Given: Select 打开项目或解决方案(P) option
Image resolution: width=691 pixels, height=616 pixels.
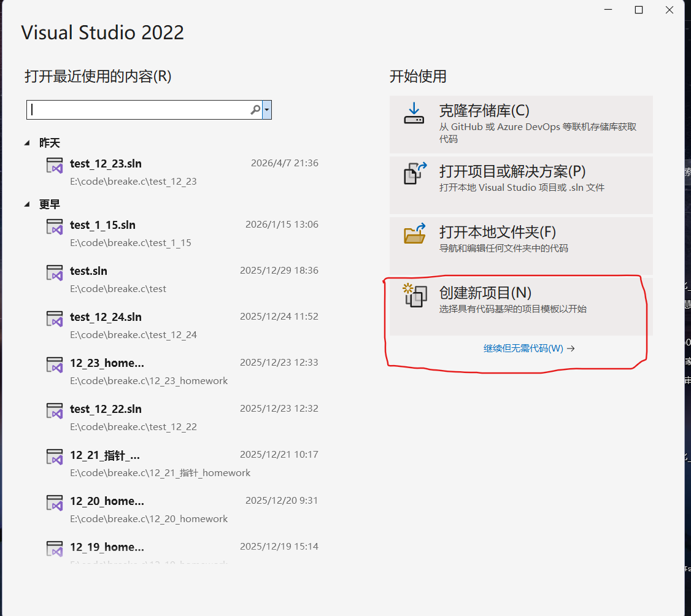Looking at the screenshot, I should (x=521, y=185).
